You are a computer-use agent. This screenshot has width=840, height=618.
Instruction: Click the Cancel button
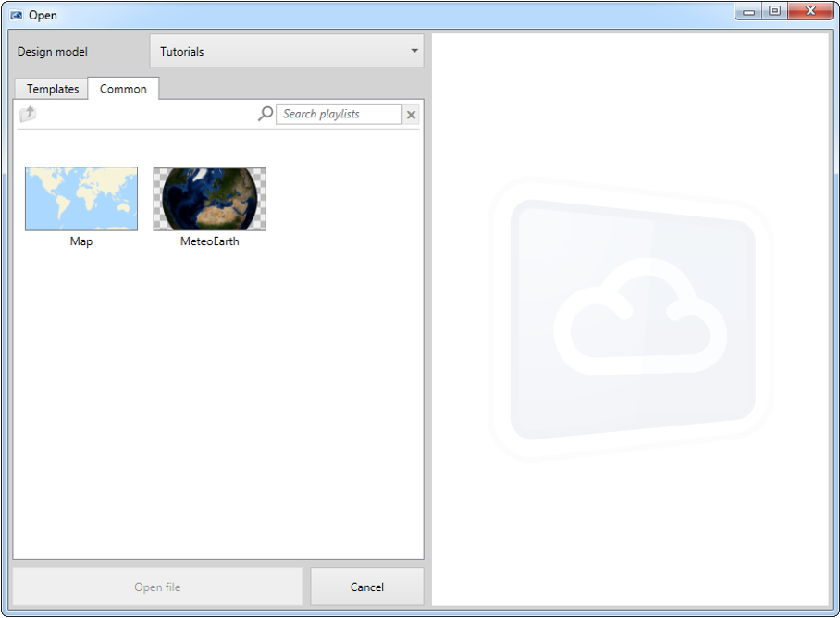tap(367, 587)
